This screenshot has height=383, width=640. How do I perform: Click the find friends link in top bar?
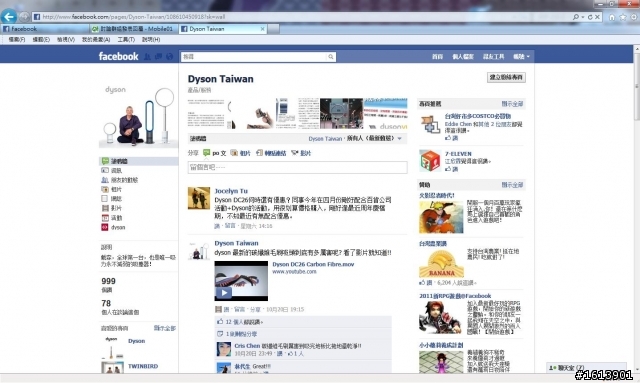point(493,57)
